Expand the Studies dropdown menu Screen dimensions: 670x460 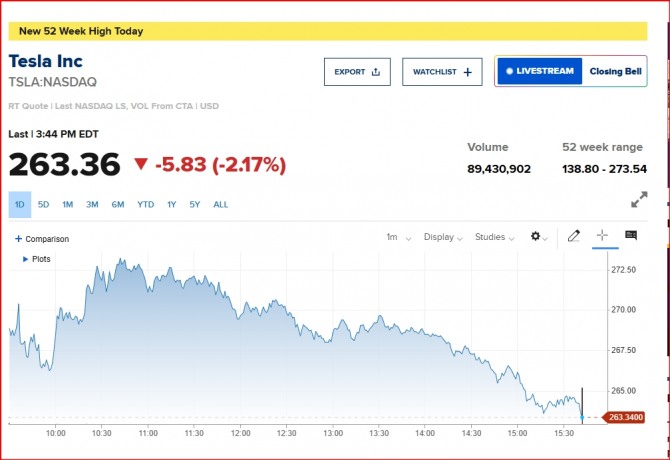point(494,237)
